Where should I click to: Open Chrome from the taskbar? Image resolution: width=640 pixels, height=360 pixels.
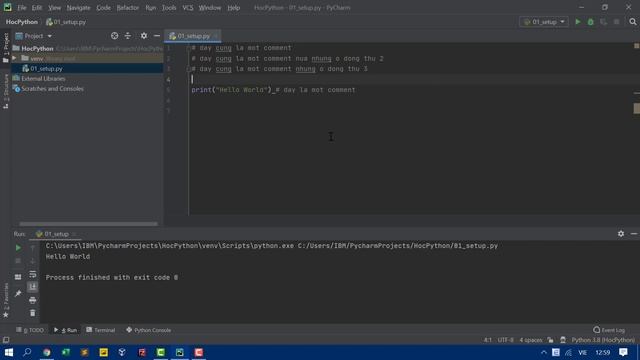47,352
